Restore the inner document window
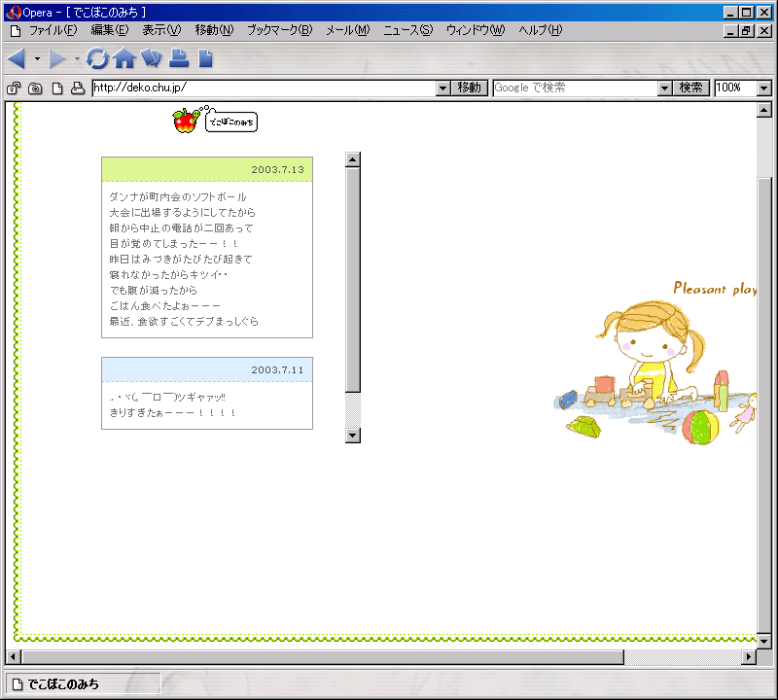Image resolution: width=778 pixels, height=700 pixels. tap(746, 31)
